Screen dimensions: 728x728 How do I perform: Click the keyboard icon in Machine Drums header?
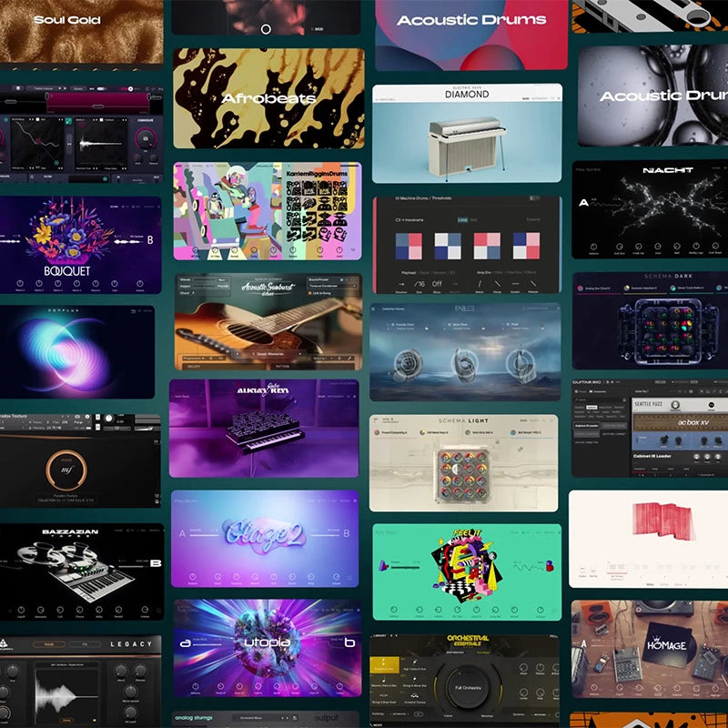tap(533, 198)
